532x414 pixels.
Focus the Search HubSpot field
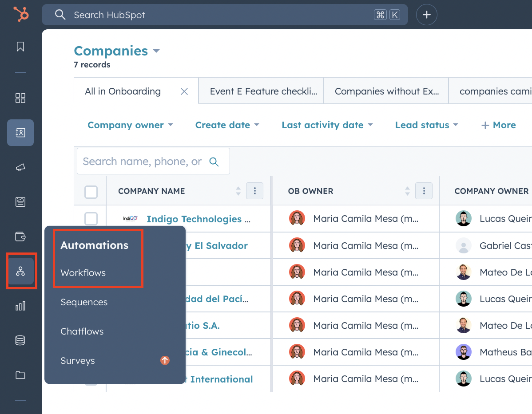pyautogui.click(x=225, y=15)
